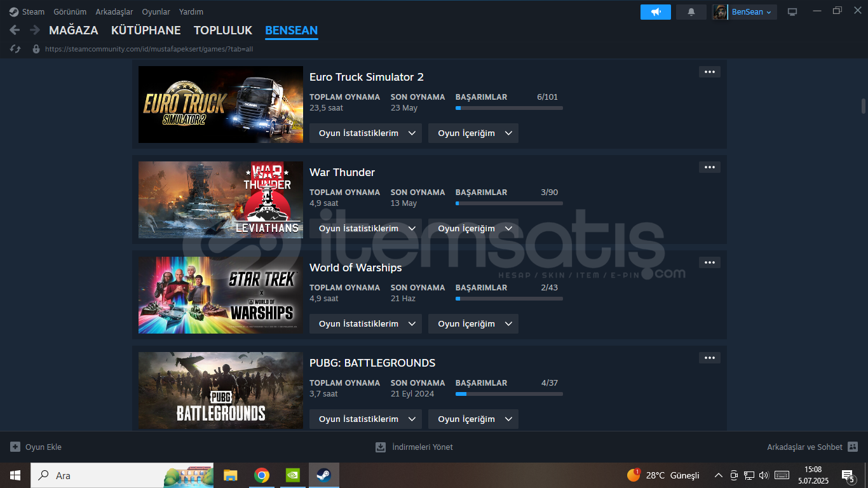Screen dimensions: 868x488
Task: Go back with the left arrow icon
Action: point(15,30)
